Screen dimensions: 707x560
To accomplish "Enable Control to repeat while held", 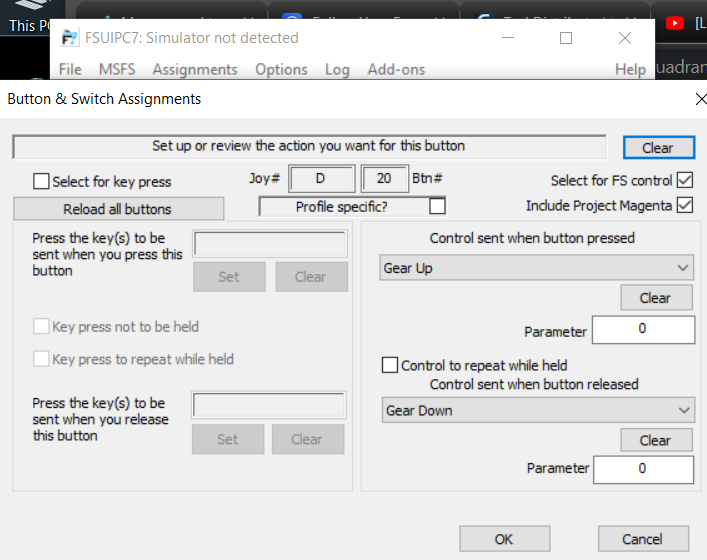I will [x=390, y=366].
